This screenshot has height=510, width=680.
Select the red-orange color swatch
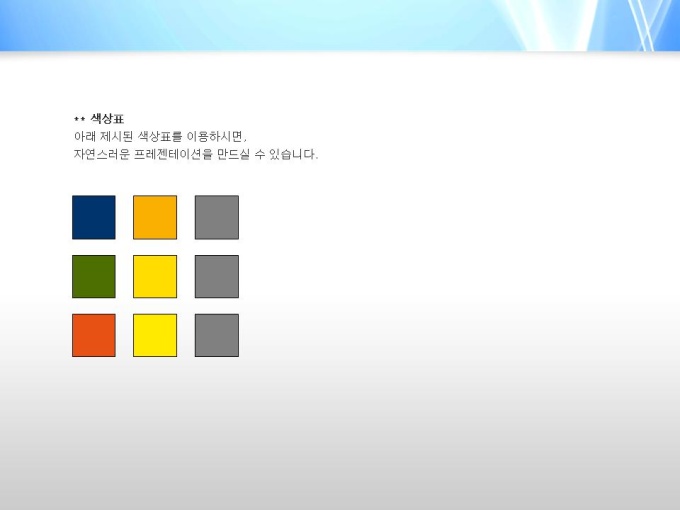(94, 335)
